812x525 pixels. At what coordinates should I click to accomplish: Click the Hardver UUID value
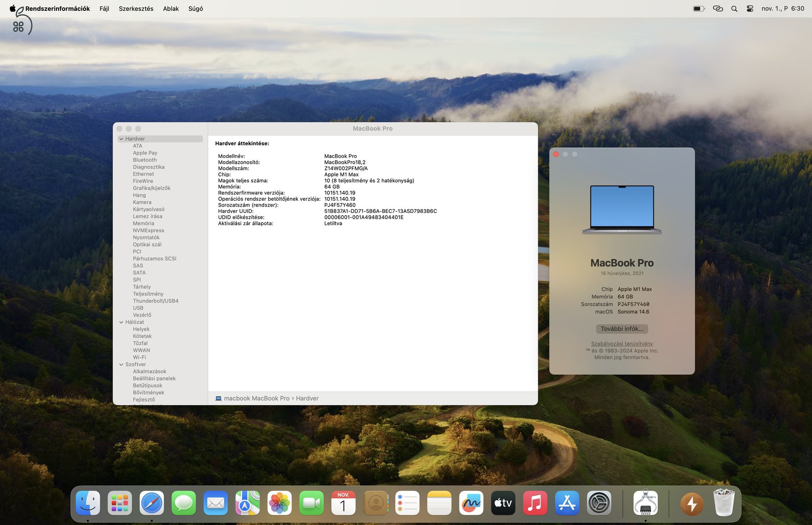tap(381, 211)
